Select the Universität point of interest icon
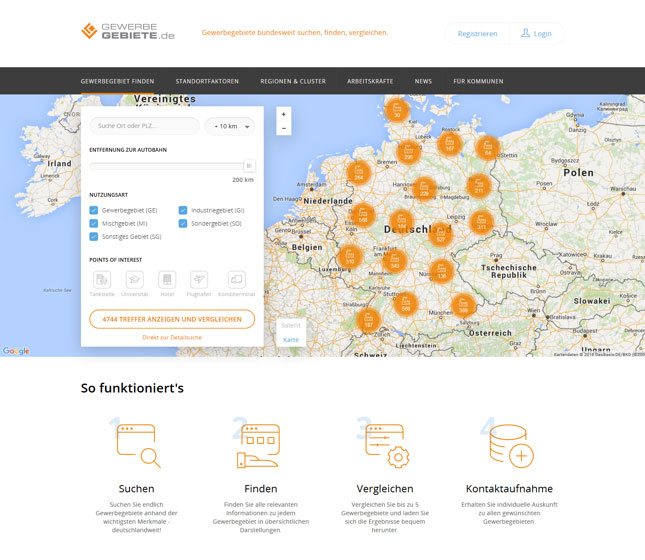 click(x=135, y=280)
